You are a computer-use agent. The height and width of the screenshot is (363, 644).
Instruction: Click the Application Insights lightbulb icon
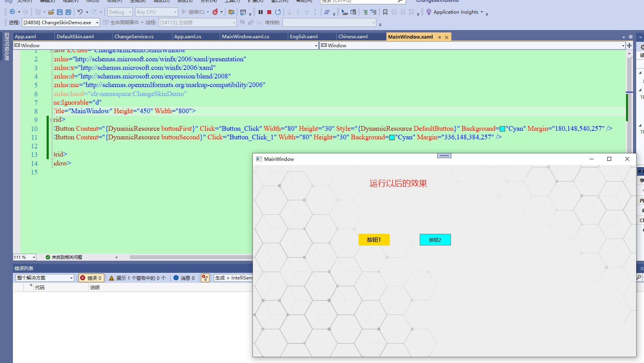pyautogui.click(x=429, y=12)
